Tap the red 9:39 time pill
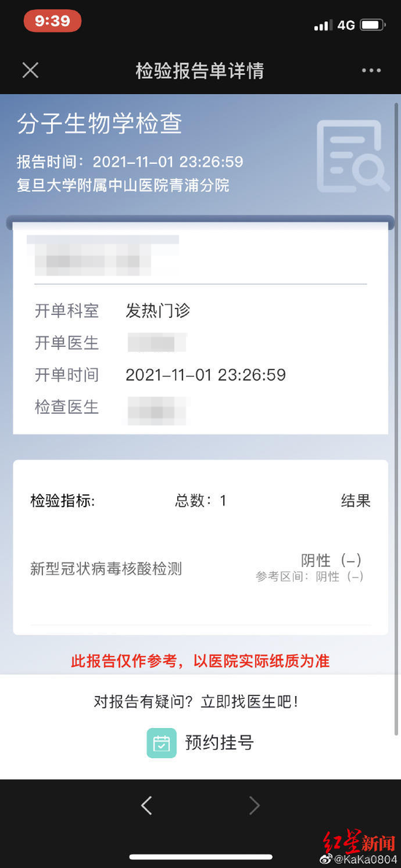Viewport: 401px width, 868px height. tap(52, 21)
